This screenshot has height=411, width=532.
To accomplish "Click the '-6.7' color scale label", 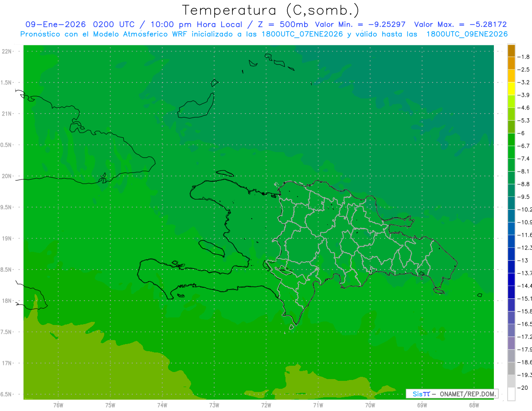I will click(x=524, y=146).
